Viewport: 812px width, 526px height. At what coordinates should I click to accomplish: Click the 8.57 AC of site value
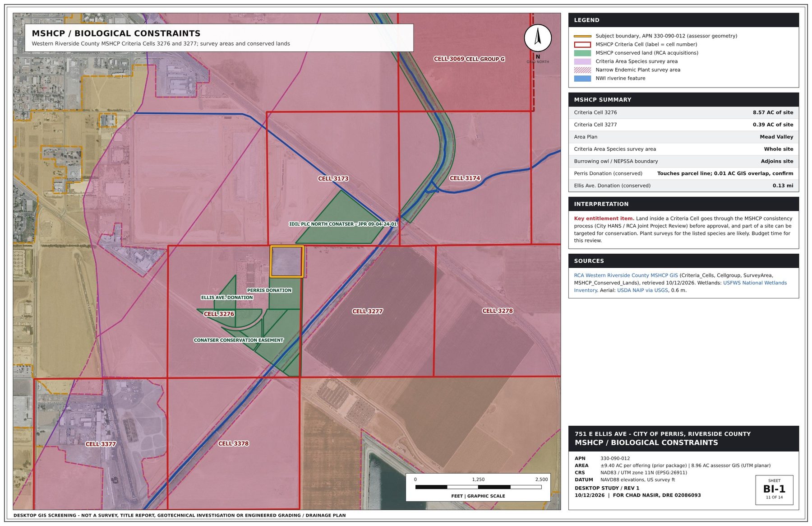coord(773,112)
